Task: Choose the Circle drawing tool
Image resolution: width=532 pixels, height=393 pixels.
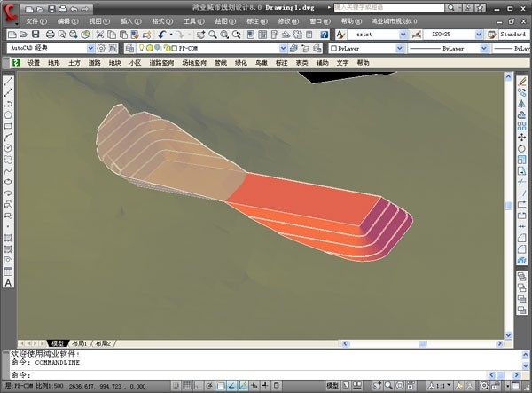Action: (x=8, y=148)
